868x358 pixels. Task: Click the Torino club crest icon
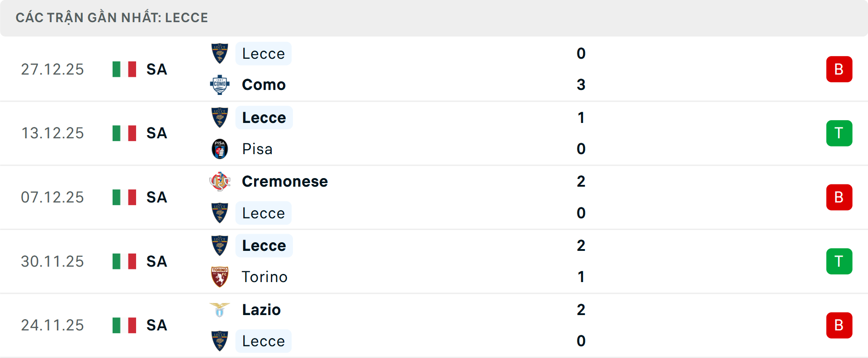(220, 277)
